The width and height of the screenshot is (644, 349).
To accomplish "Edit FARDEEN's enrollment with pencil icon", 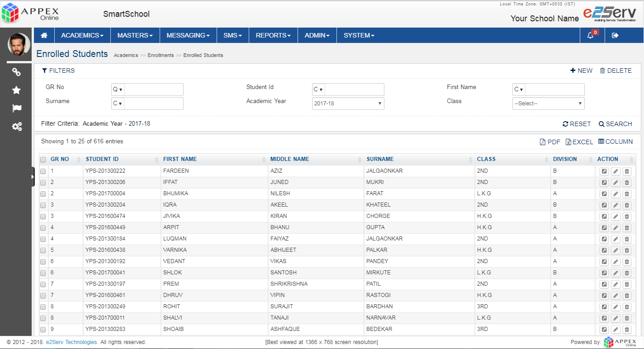I will click(x=616, y=171).
